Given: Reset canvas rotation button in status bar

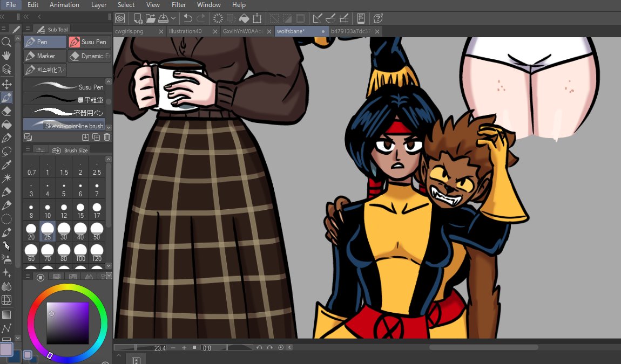Looking at the screenshot, I should [x=281, y=347].
